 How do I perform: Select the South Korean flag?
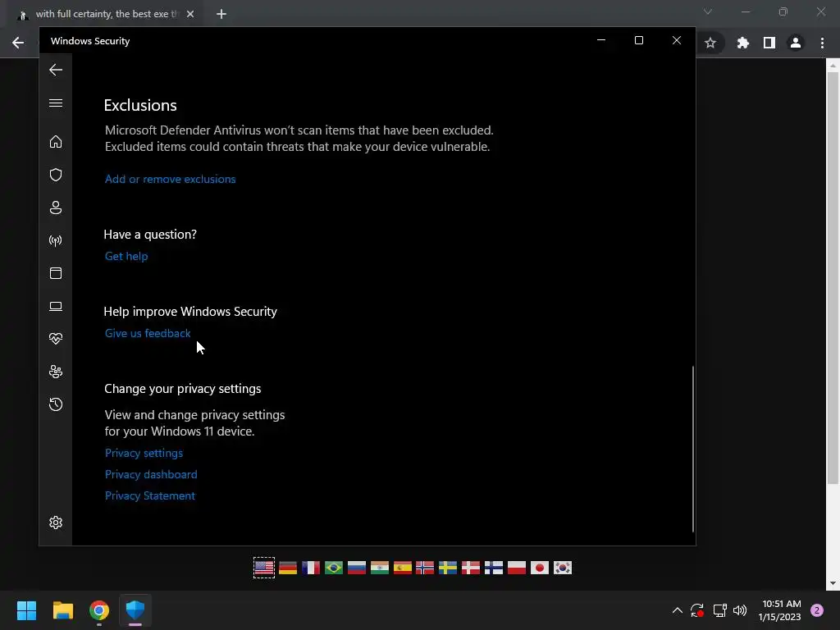coord(563,568)
